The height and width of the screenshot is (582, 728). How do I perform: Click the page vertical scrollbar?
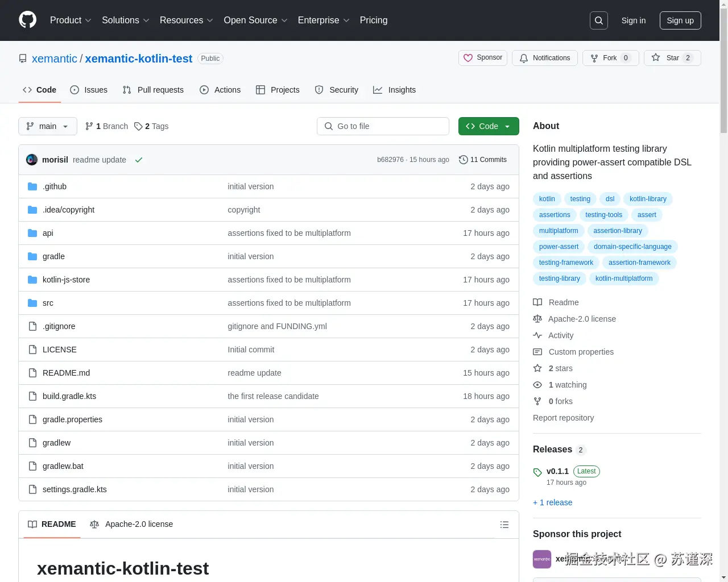pos(723,68)
